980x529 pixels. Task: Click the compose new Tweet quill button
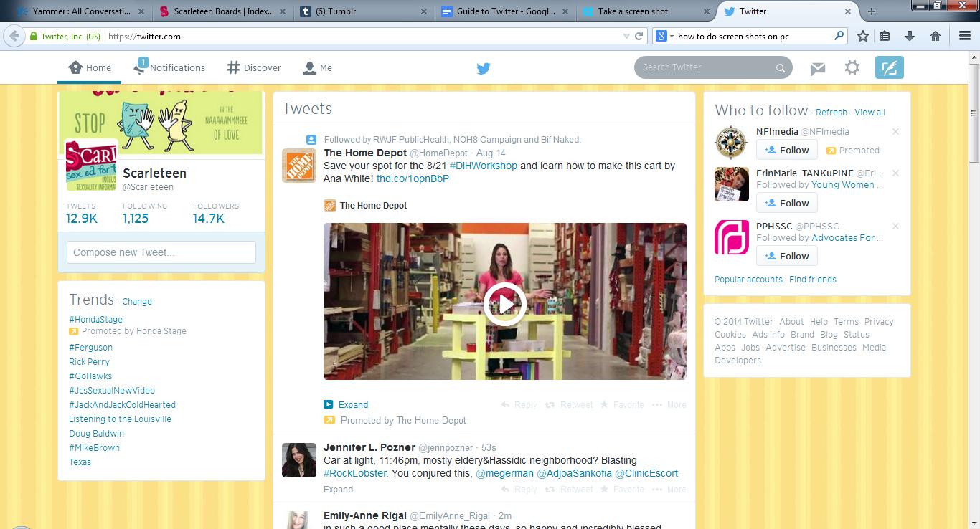[890, 67]
